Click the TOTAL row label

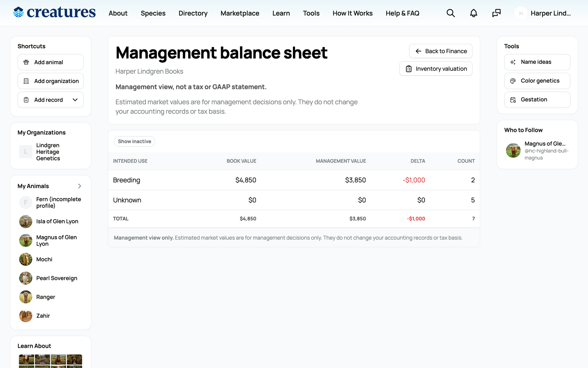121,218
